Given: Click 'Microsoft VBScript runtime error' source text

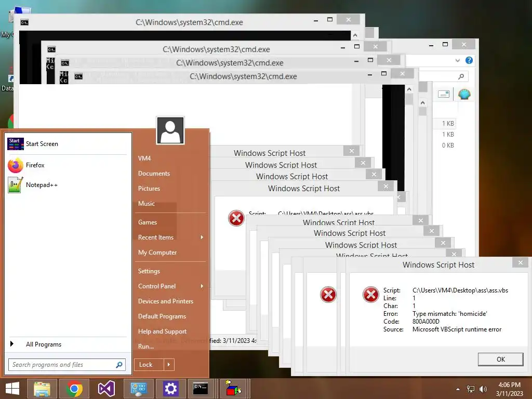Looking at the screenshot, I should pyautogui.click(x=457, y=329).
